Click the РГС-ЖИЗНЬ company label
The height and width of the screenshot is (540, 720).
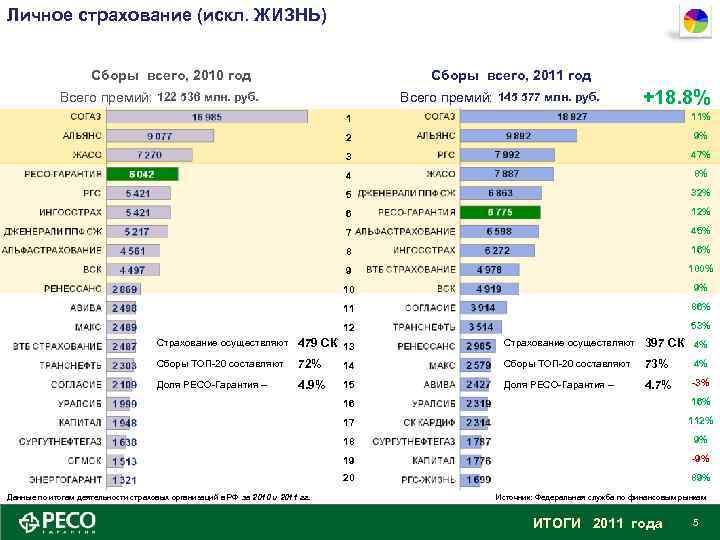(428, 480)
